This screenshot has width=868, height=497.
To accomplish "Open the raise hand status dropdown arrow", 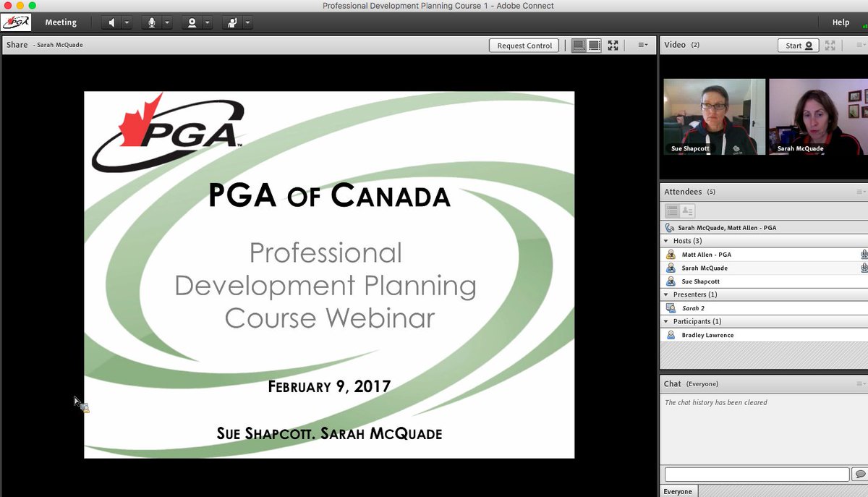I will click(x=247, y=22).
